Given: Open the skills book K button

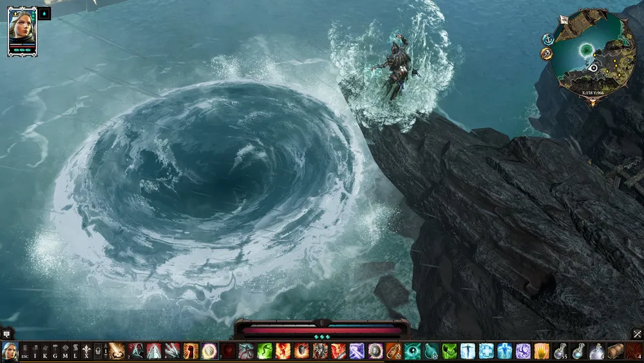Looking at the screenshot, I should 45,351.
